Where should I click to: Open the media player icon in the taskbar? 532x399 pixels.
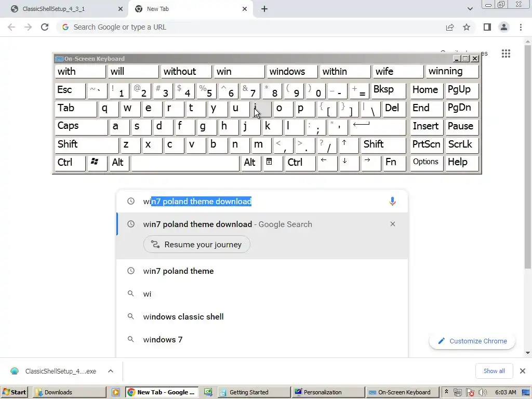[116, 392]
